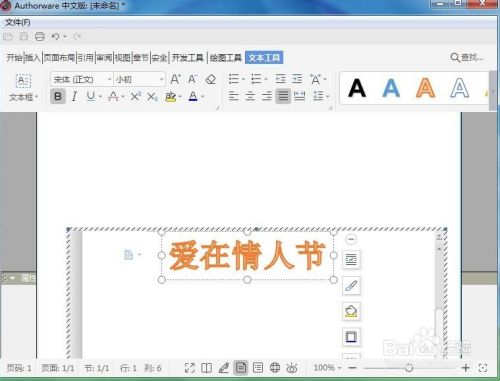500x381 pixels.
Task: Click the shape outline icon
Action: [x=351, y=337]
